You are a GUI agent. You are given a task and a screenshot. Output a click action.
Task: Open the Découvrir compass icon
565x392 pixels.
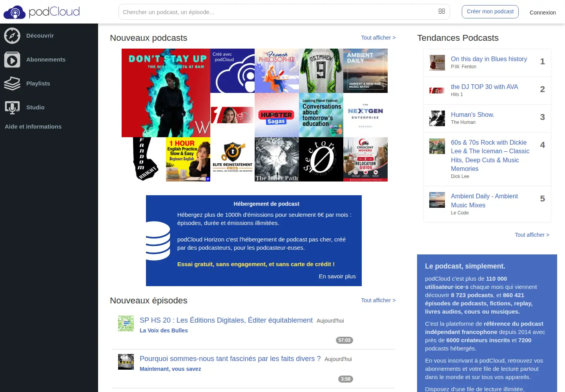click(12, 36)
